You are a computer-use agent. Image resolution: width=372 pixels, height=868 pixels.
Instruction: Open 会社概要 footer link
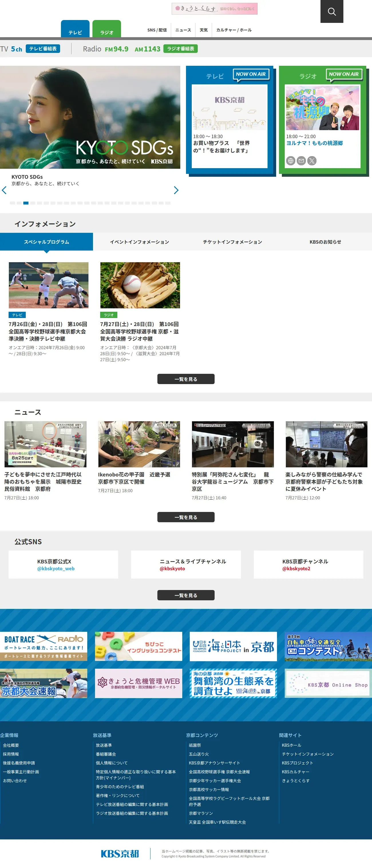click(x=11, y=745)
